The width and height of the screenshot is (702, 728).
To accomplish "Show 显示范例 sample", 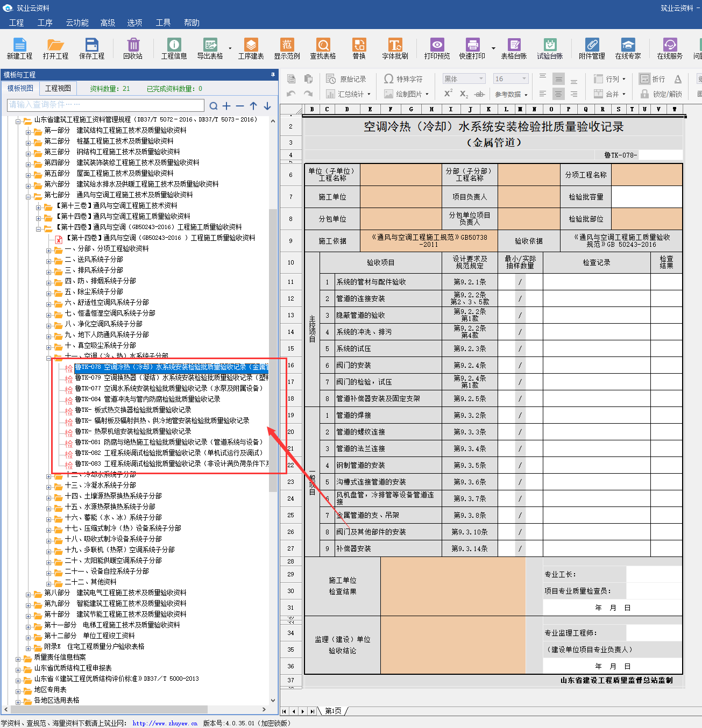I will point(287,48).
